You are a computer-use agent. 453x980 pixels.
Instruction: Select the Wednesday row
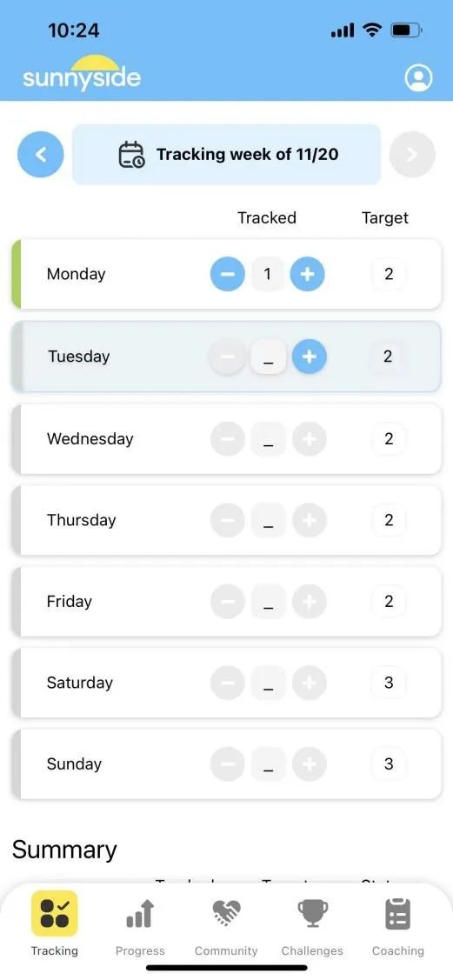point(226,439)
